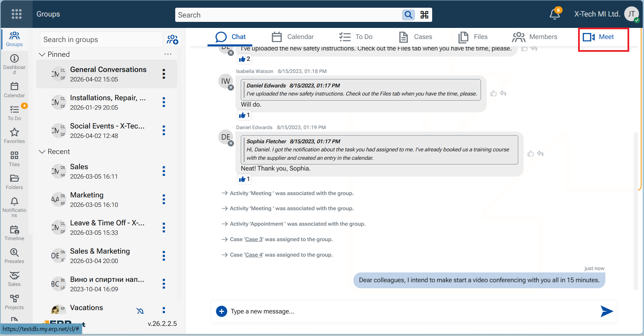The height and width of the screenshot is (336, 644).
Task: Open the 'Case 3' link
Action: click(x=254, y=239)
